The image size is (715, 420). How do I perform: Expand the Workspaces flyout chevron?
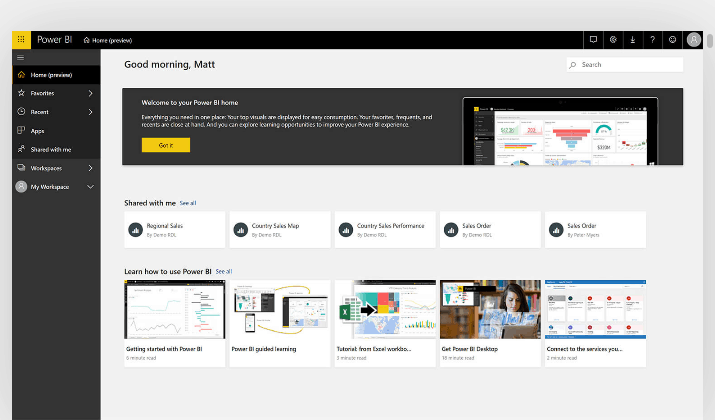(x=90, y=168)
